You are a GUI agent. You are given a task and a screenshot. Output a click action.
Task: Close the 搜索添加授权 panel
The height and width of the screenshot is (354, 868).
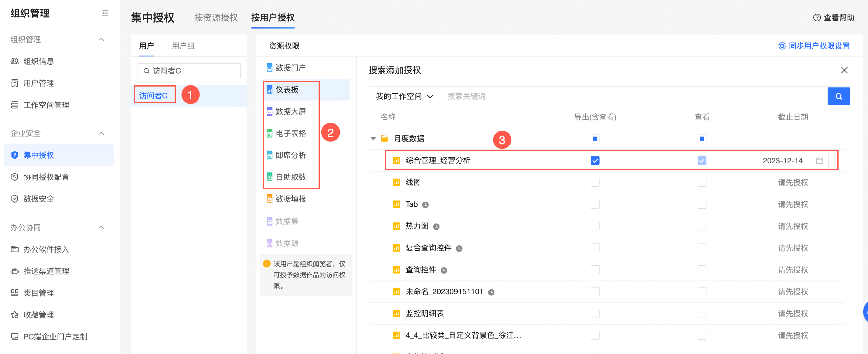[x=844, y=70]
